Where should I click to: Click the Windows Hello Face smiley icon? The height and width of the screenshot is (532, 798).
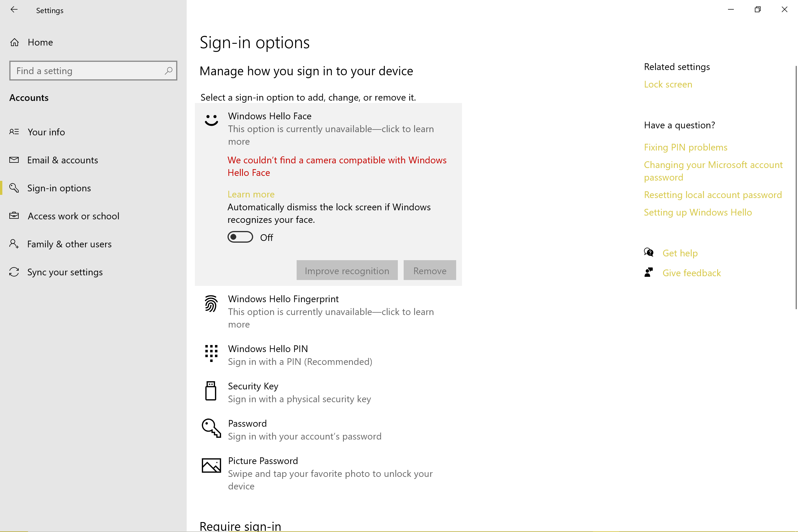[x=211, y=120]
